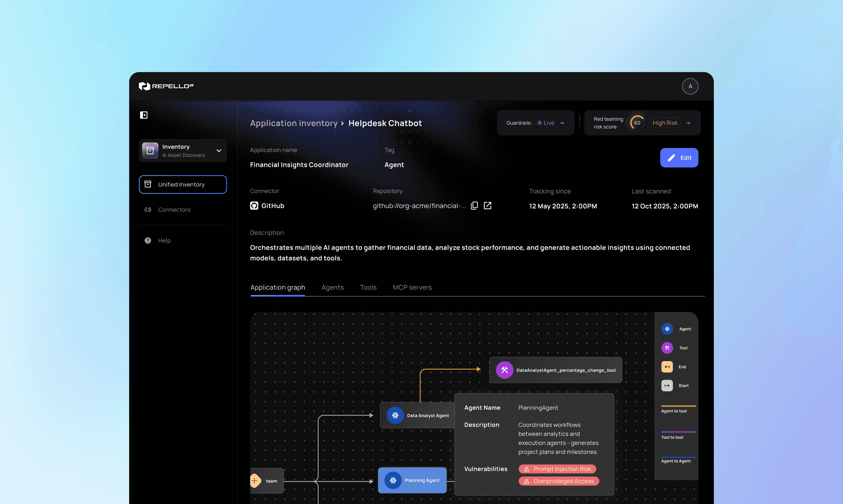Collapse the sidebar panel toggle icon

144,115
